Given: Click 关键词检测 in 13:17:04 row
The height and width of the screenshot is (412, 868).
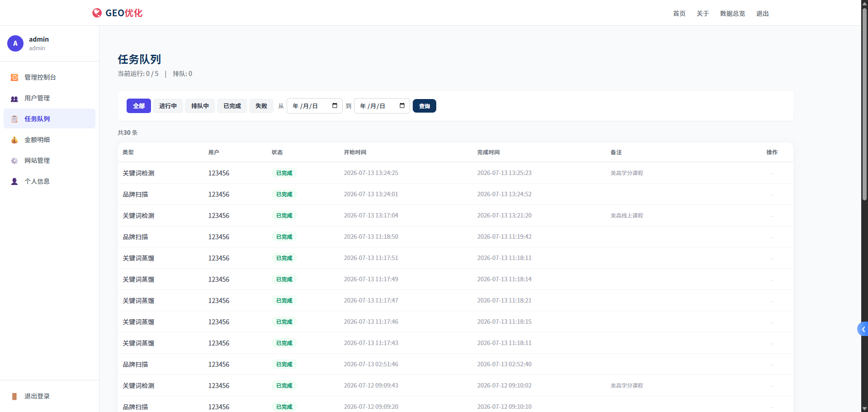Looking at the screenshot, I should pyautogui.click(x=138, y=216).
